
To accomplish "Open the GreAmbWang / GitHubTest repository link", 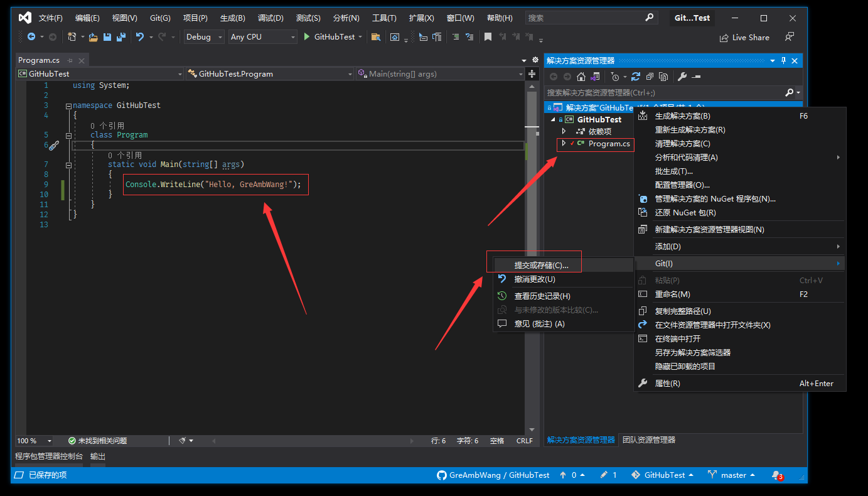I will [x=499, y=475].
